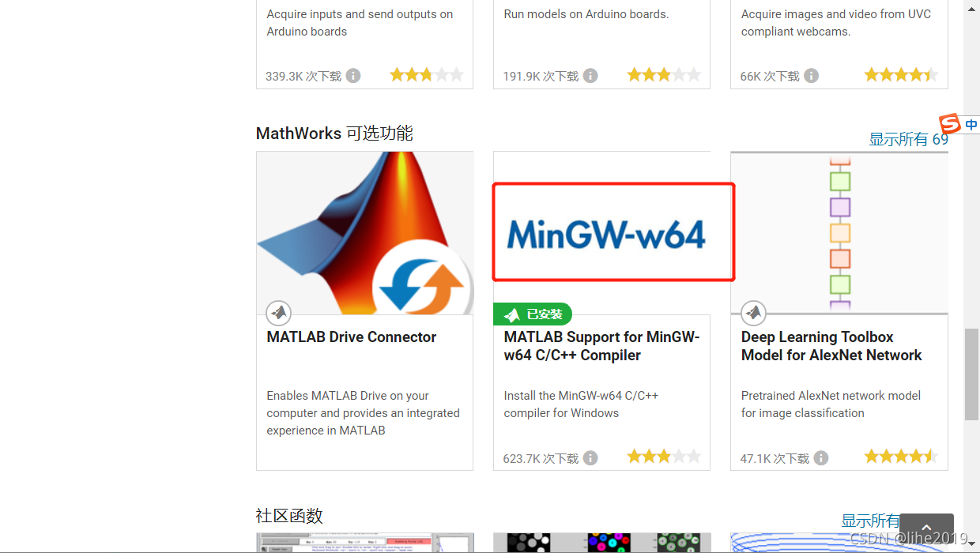Click 'Enables MATLAB Drive on your computer' description
Image resolution: width=980 pixels, height=553 pixels.
point(364,413)
